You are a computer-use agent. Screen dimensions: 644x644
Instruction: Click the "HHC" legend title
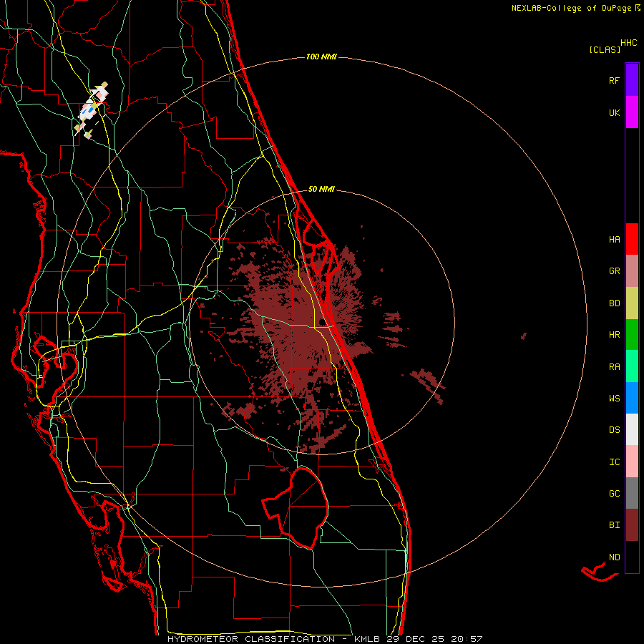click(629, 43)
